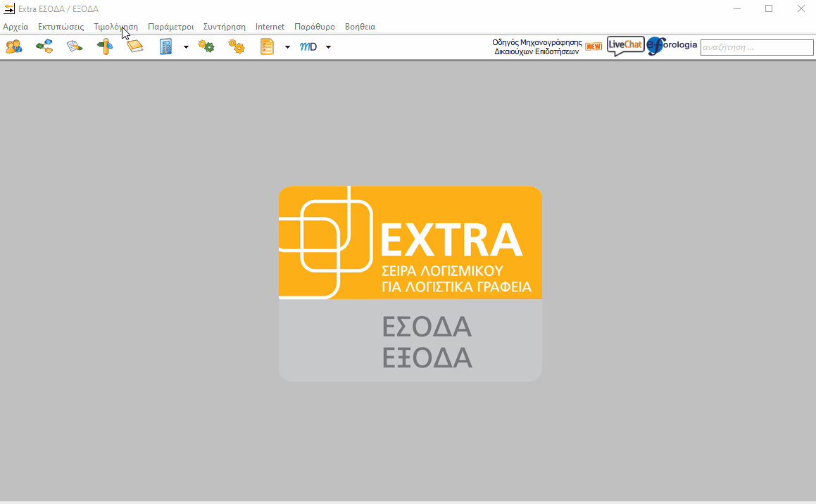Open the yellow book icon
This screenshot has width=816, height=504.
pos(134,47)
